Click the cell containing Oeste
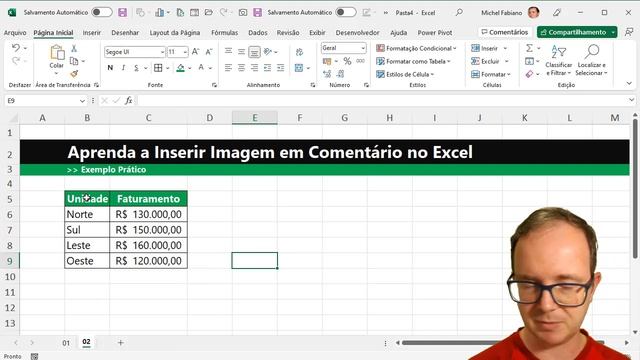The image size is (640, 360). point(87,261)
